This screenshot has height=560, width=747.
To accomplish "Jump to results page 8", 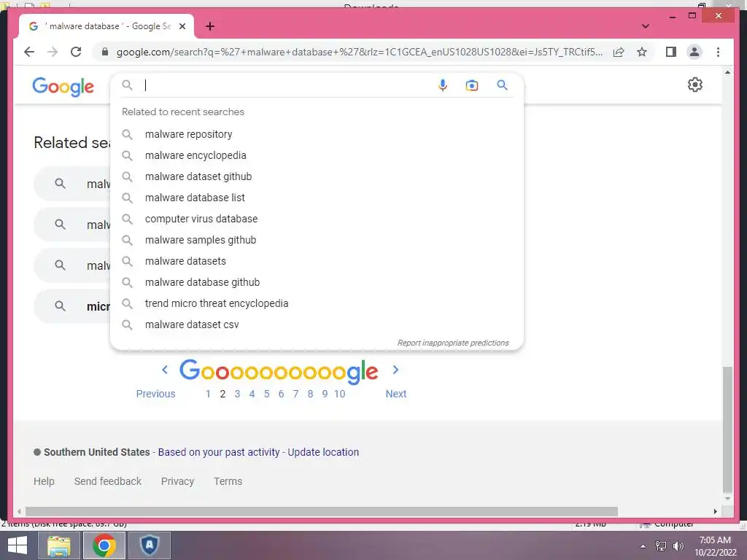I will click(x=310, y=394).
